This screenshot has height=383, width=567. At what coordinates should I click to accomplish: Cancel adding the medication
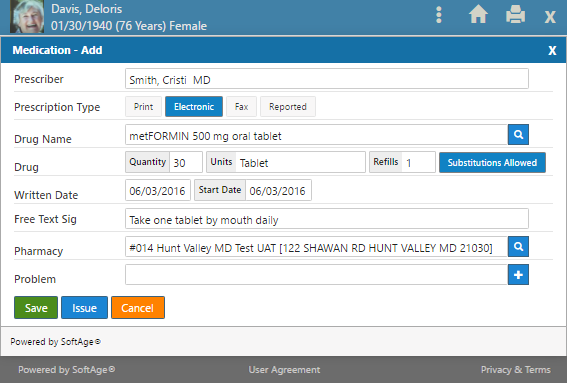[138, 308]
